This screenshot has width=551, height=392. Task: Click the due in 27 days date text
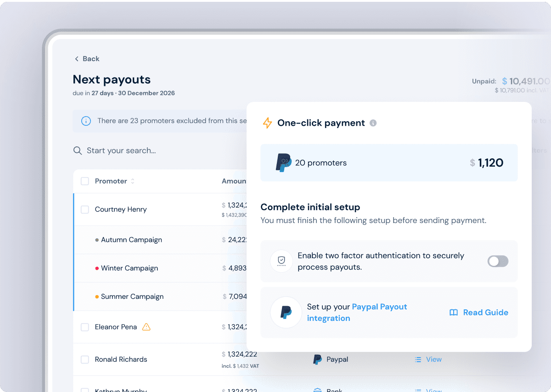tap(124, 93)
